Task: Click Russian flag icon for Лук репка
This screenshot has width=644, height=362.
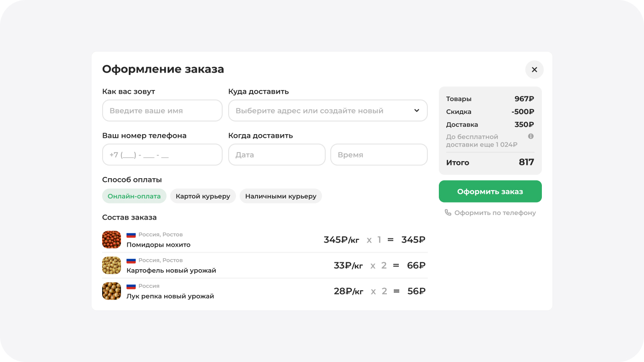Action: pos(131,286)
